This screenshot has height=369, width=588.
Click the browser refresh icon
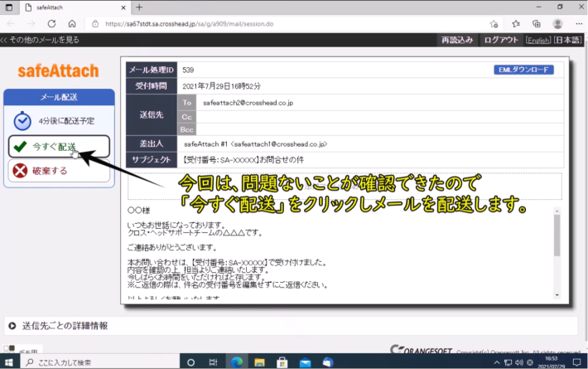coord(51,24)
